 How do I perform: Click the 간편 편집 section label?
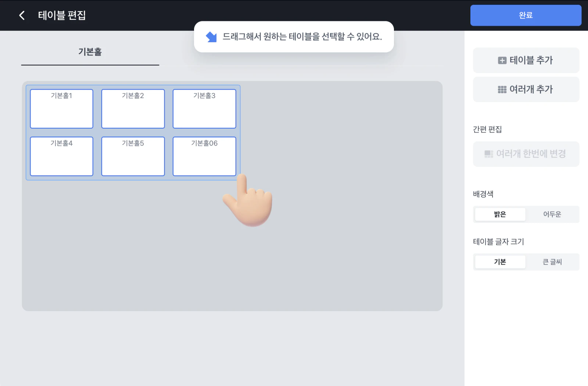[487, 129]
